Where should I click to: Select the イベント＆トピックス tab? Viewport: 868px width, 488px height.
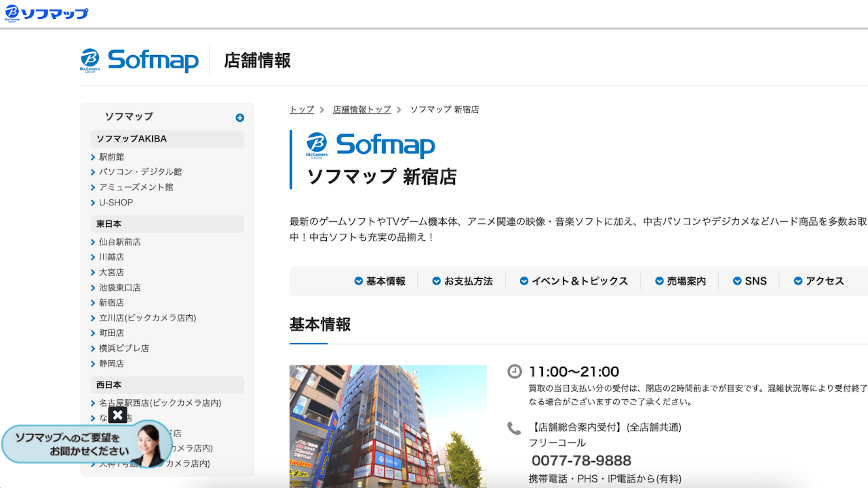coord(573,281)
